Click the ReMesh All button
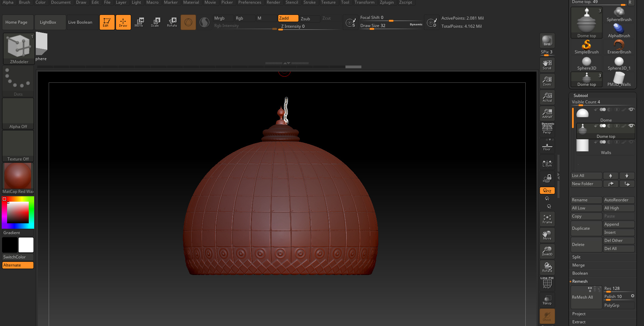The width and height of the screenshot is (644, 326). tap(586, 297)
